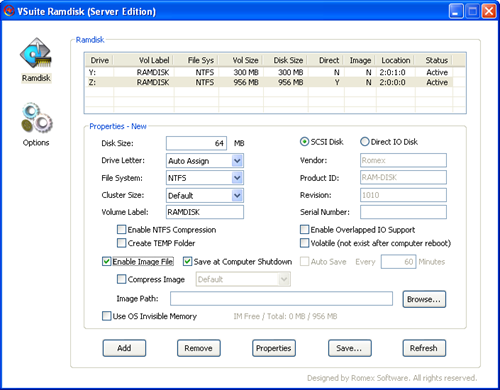The image size is (500, 390).
Task: Click the Browse... button
Action: click(x=424, y=299)
